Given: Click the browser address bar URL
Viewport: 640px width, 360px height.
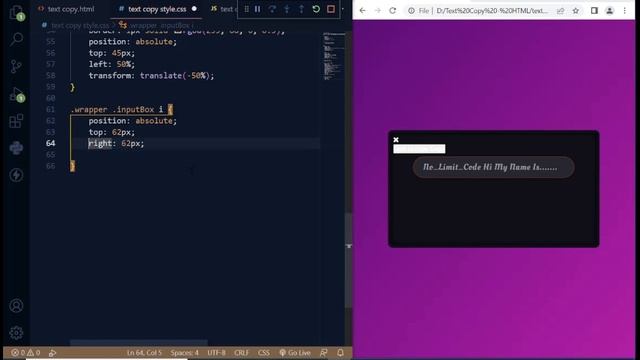Looking at the screenshot, I should point(492,11).
